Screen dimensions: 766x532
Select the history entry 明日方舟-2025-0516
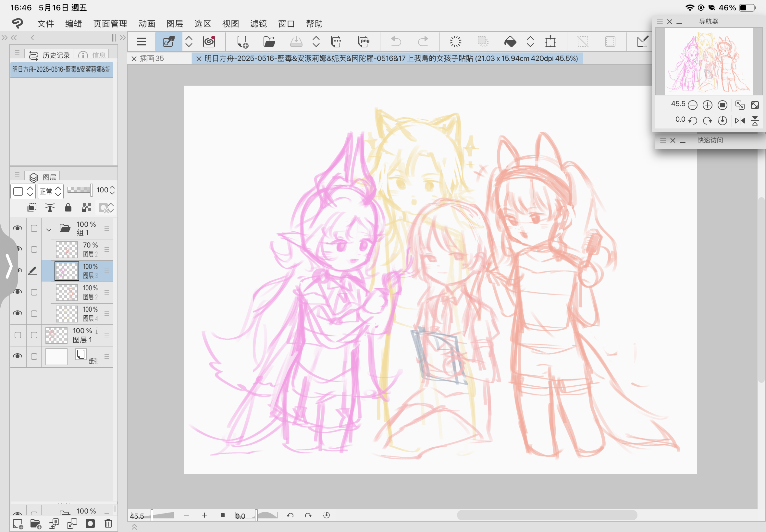pyautogui.click(x=62, y=69)
